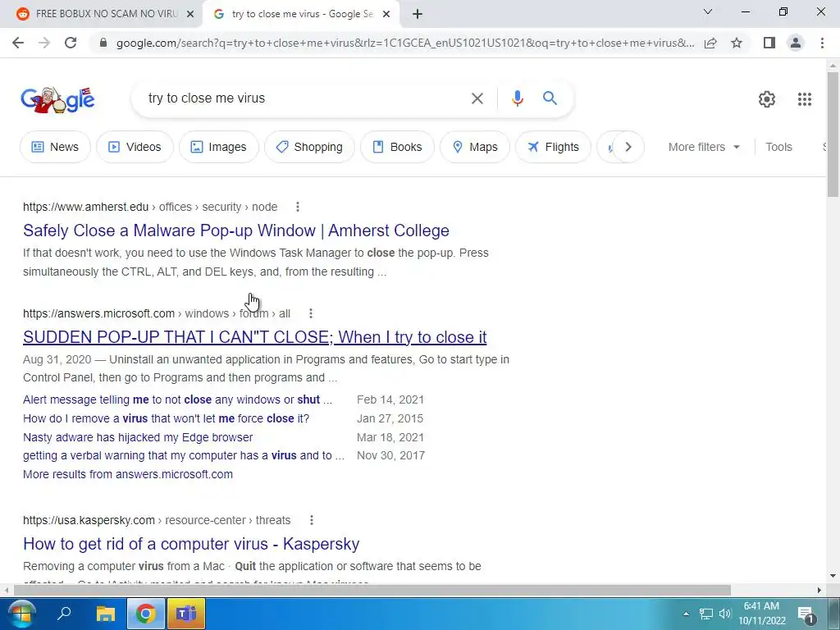Open the browser side panel
Image resolution: width=840 pixels, height=630 pixels.
(769, 43)
